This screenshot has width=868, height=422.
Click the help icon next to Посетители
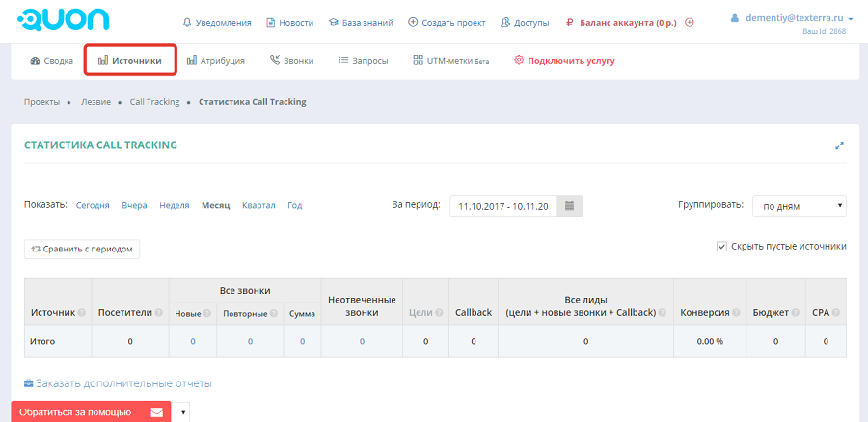click(x=159, y=313)
